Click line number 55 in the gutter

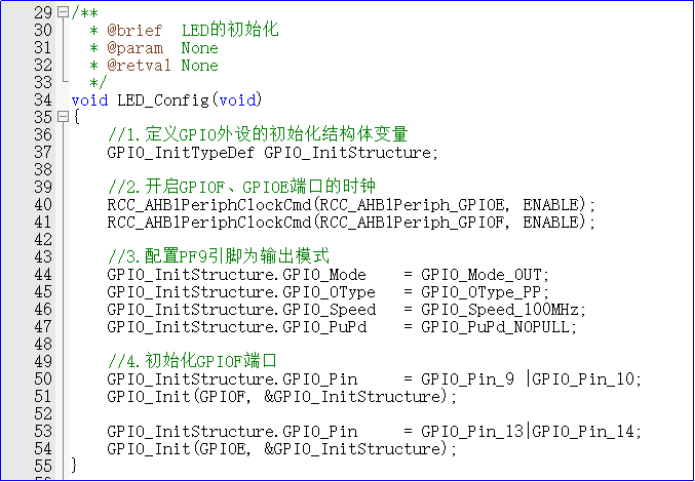click(42, 466)
